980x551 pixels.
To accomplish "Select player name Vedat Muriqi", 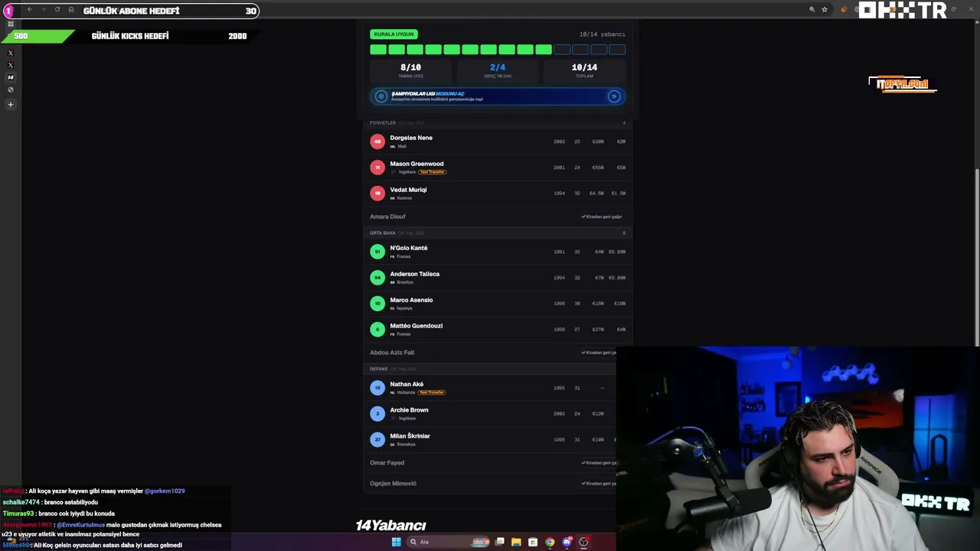I will pyautogui.click(x=408, y=190).
